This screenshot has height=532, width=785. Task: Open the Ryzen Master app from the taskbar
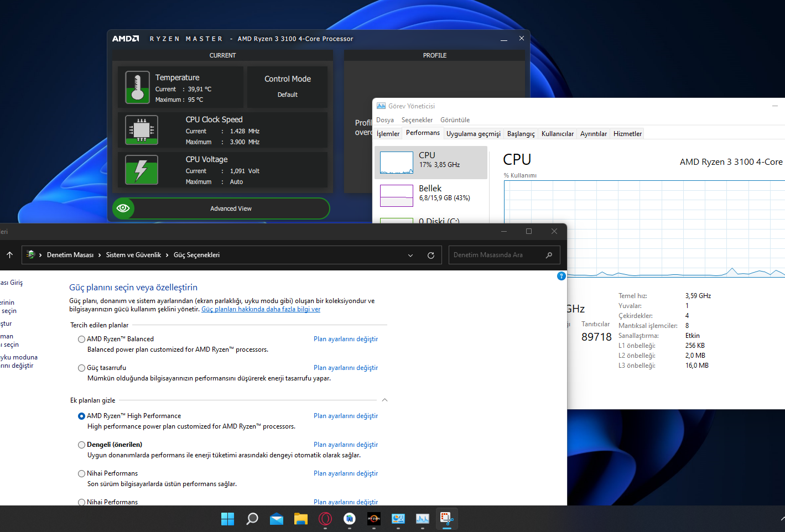(374, 519)
